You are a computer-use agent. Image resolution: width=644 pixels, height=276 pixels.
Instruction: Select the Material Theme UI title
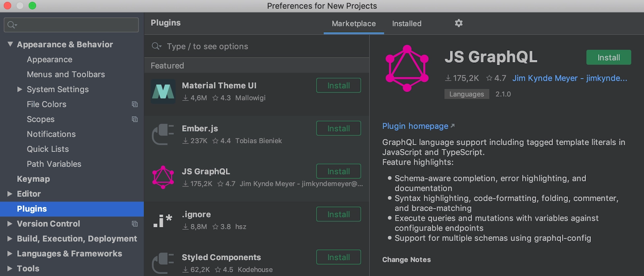[219, 85]
